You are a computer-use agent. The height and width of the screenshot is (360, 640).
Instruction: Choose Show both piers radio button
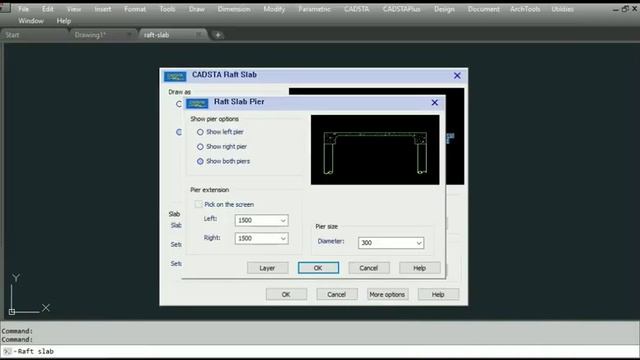pos(200,162)
